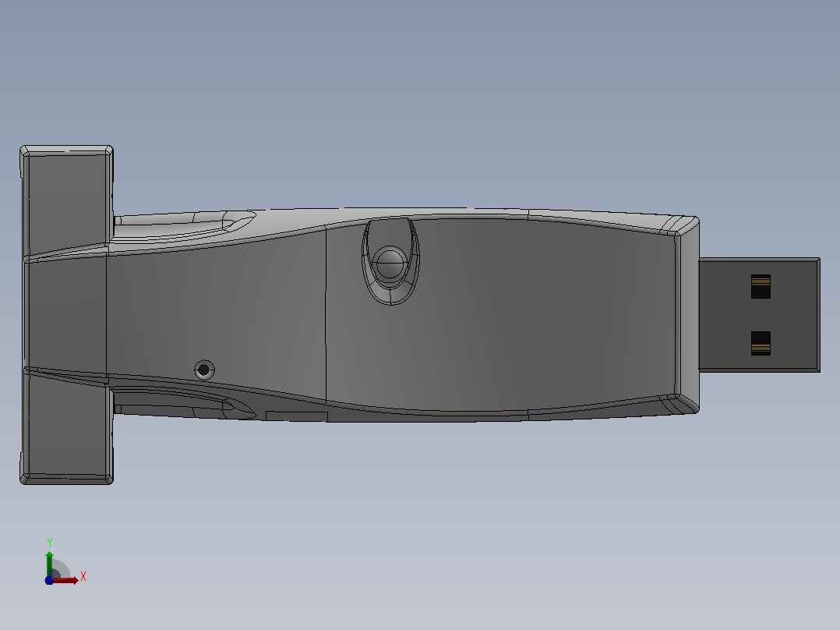This screenshot has height=630, width=840.
Task: Select the metal USB connector plug
Action: pos(759,315)
